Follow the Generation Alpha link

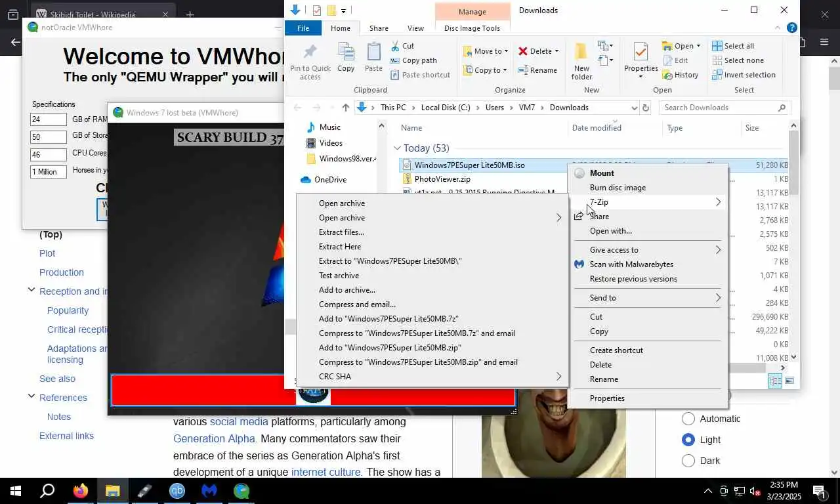tap(214, 439)
